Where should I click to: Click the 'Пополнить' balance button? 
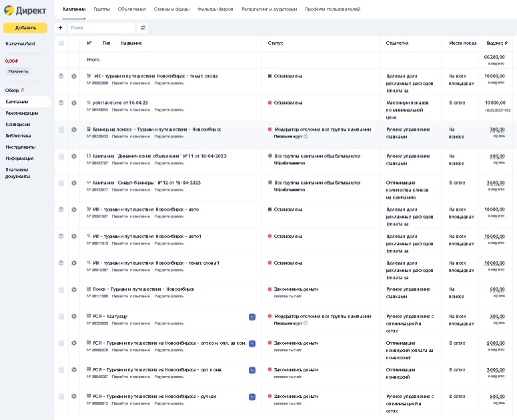[19, 71]
